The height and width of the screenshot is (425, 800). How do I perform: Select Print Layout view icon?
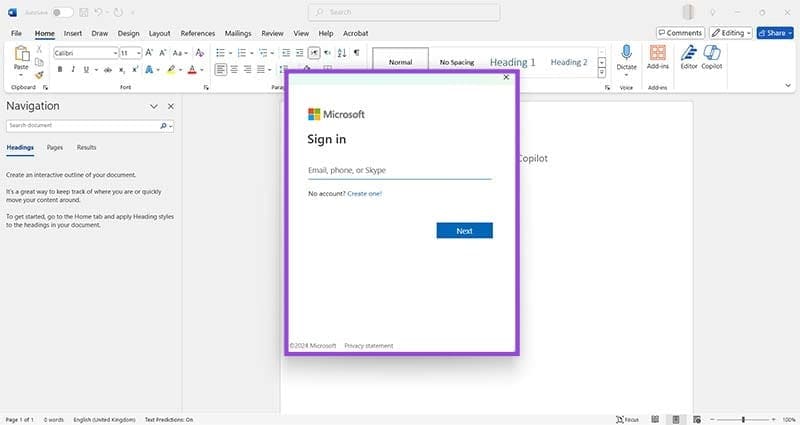tap(676, 419)
